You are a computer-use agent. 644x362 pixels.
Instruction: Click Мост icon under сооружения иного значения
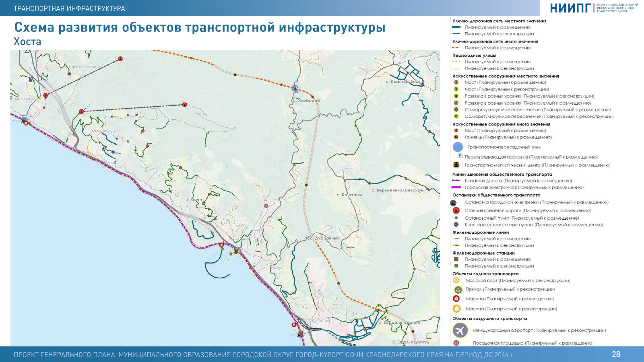pos(456,130)
